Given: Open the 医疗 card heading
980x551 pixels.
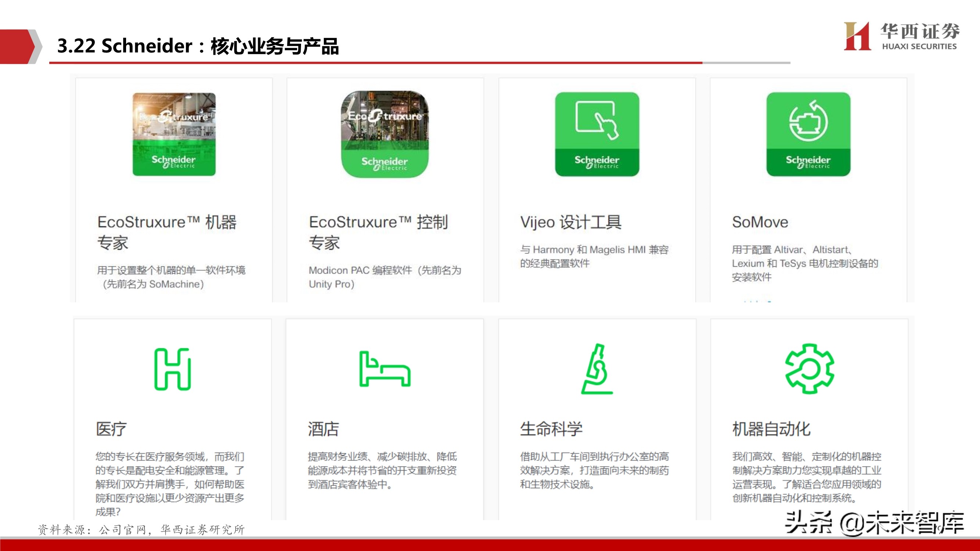Looking at the screenshot, I should pyautogui.click(x=111, y=429).
